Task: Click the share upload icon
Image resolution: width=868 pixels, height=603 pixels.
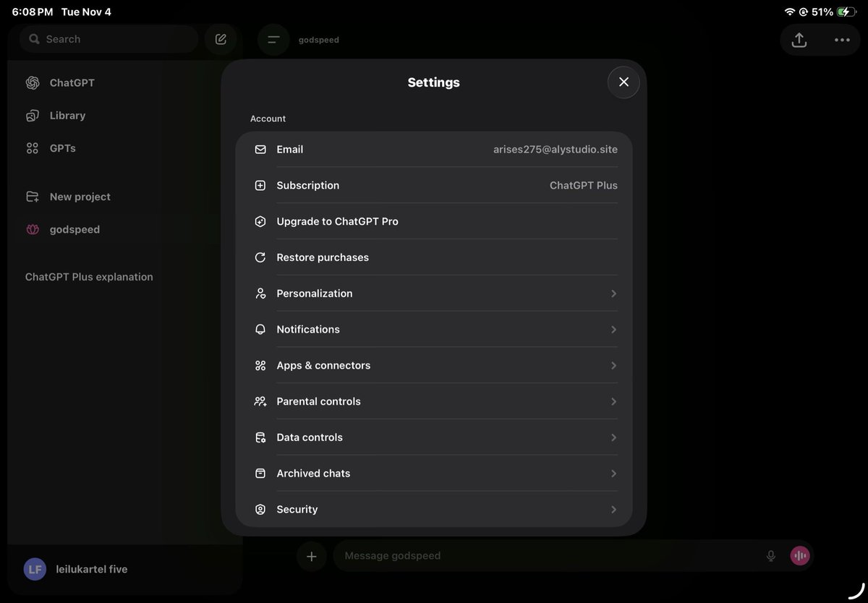Action: pos(799,40)
